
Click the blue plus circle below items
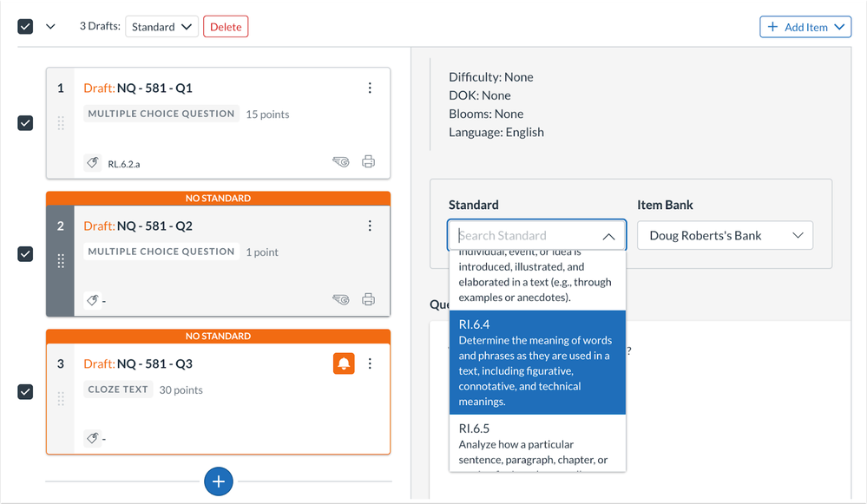219,481
